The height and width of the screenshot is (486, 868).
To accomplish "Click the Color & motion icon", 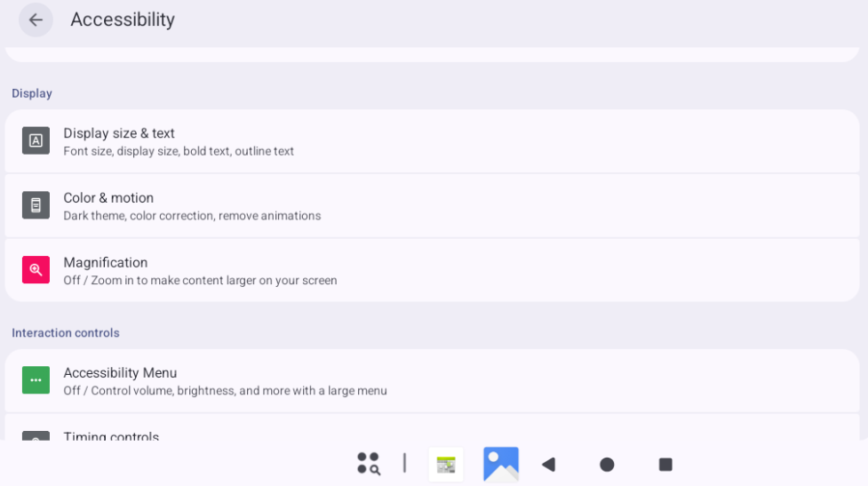I will tap(36, 205).
